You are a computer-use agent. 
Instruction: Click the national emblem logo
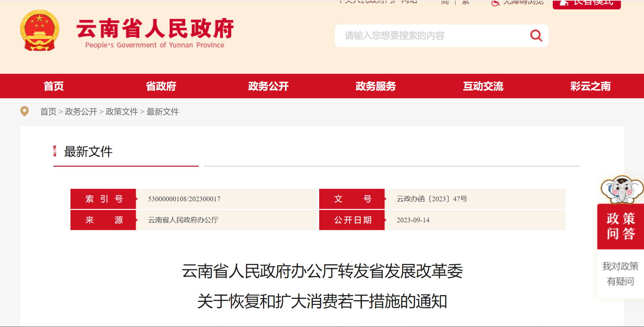pyautogui.click(x=40, y=31)
